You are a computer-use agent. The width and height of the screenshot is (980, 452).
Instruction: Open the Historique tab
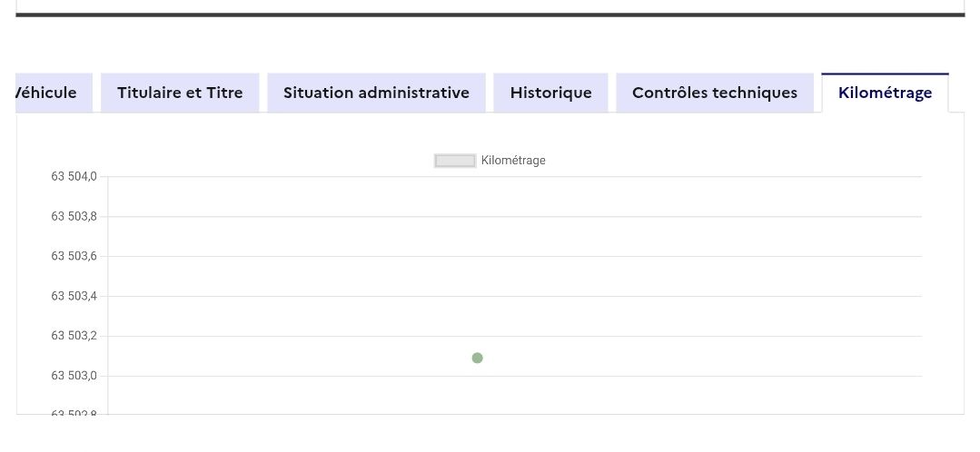[550, 93]
